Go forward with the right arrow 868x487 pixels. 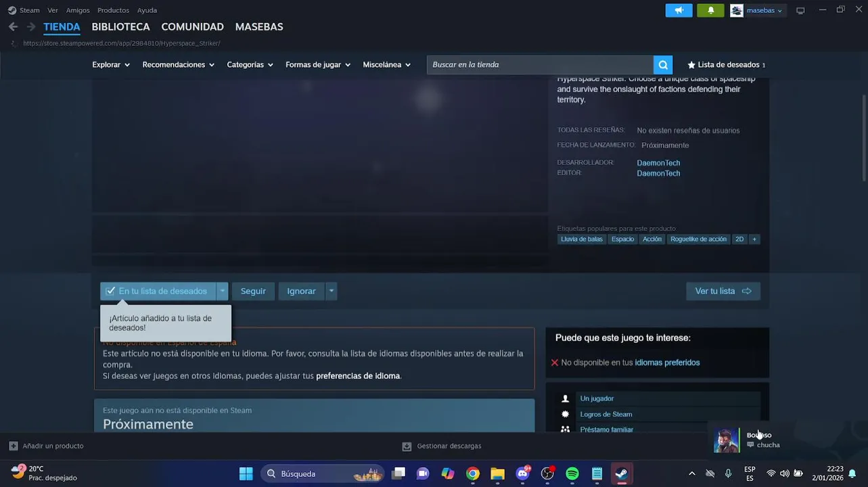(31, 26)
